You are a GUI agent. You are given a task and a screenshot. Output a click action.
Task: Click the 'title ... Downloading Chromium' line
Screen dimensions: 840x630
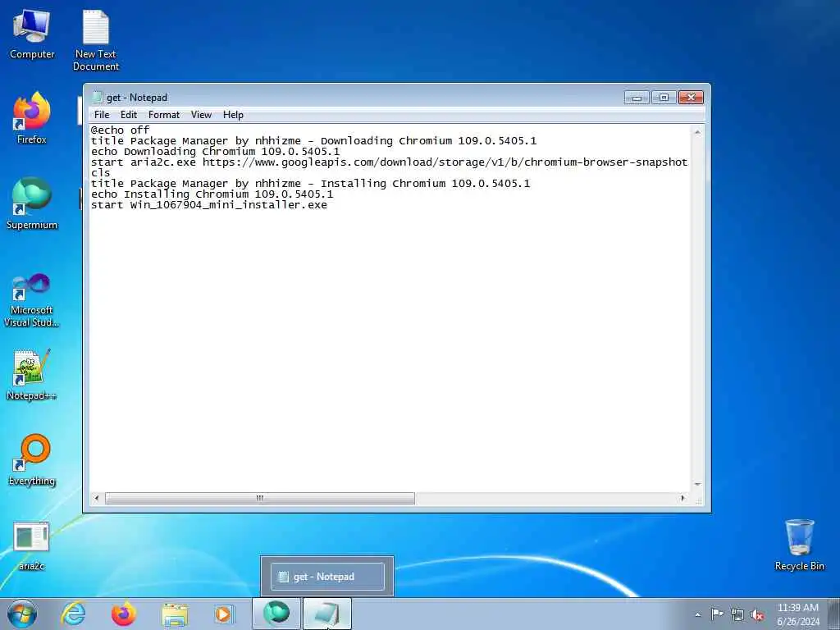click(x=313, y=141)
